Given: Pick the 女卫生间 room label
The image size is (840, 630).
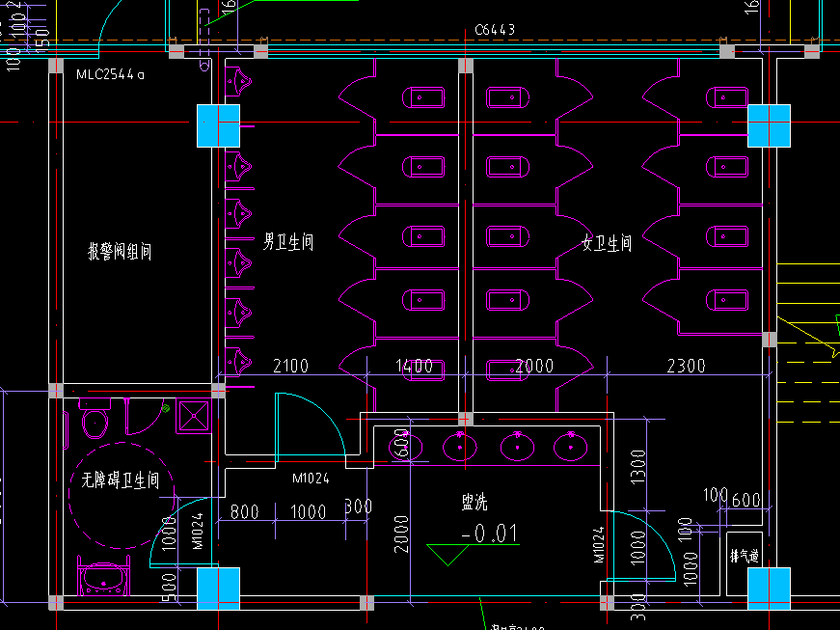Looking at the screenshot, I should (607, 243).
